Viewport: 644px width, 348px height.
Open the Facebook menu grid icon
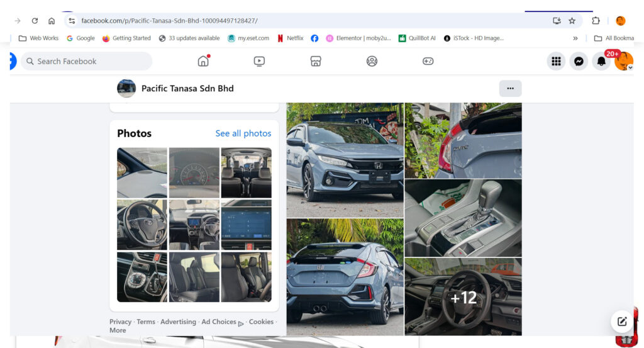pos(556,61)
